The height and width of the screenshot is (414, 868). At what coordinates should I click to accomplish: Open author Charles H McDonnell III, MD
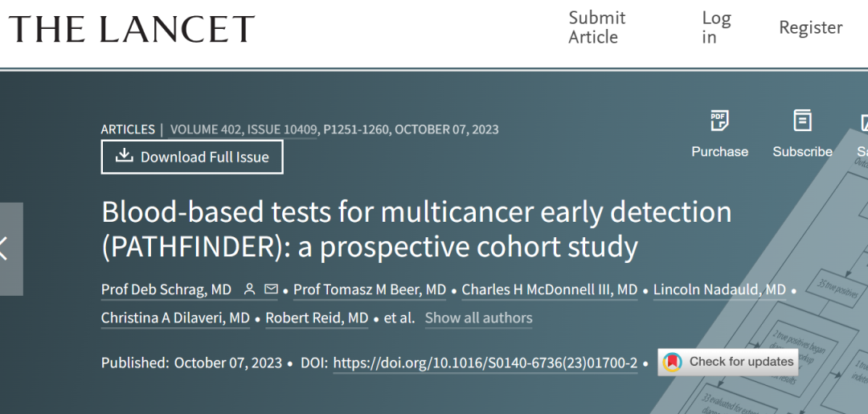[550, 289]
